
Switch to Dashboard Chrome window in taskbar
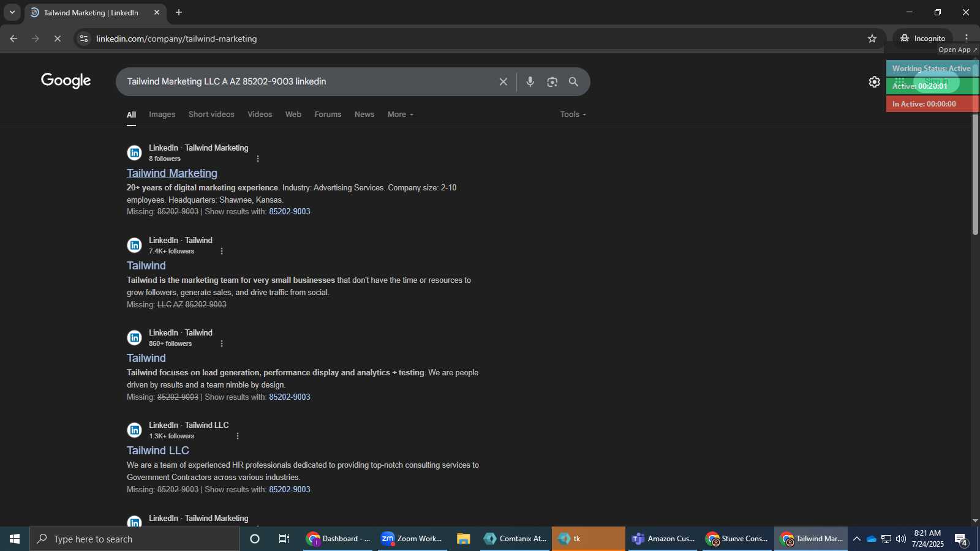338,539
